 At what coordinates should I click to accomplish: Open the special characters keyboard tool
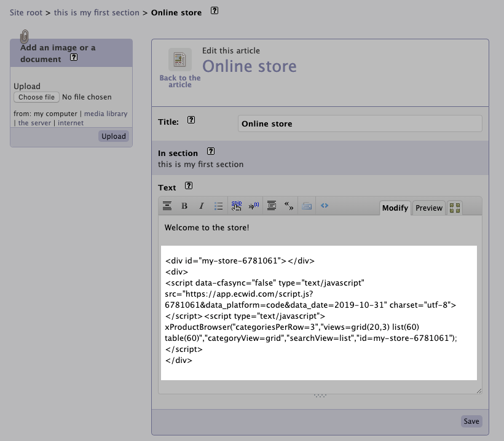click(307, 206)
